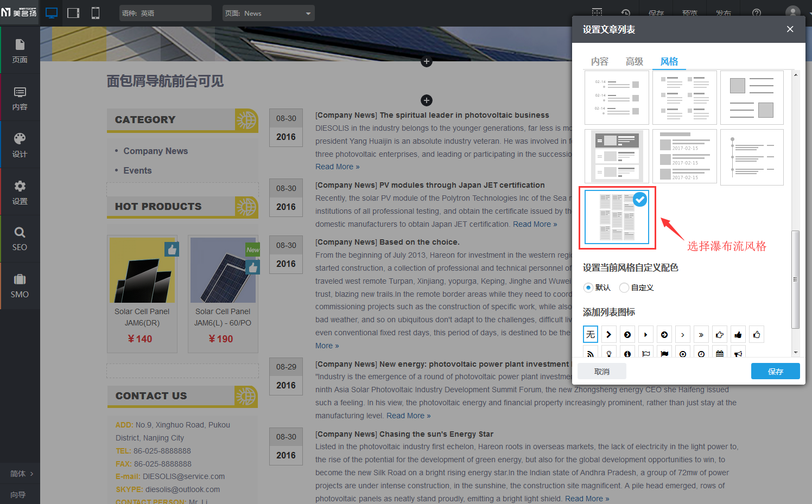Switch to tablet preview mode
Viewport: 812px width, 504px height.
(73, 13)
